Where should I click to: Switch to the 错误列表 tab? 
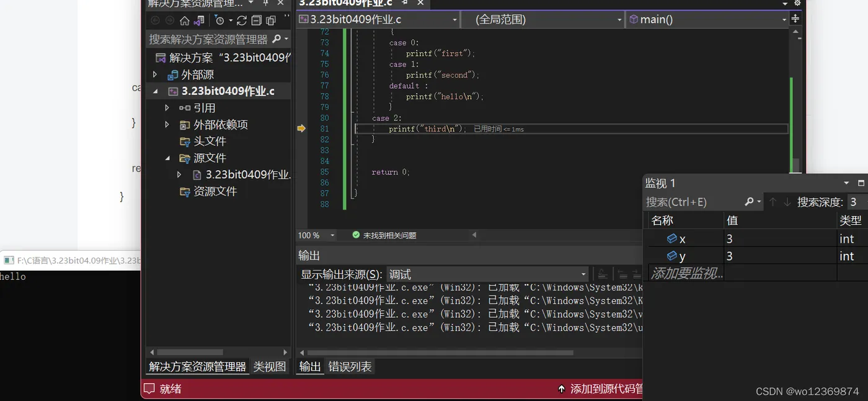[350, 367]
